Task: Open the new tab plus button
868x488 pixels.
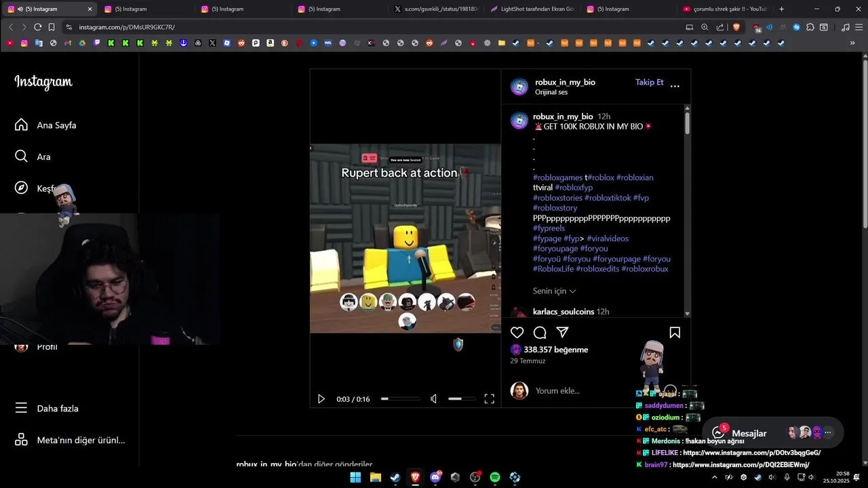Action: pos(782,9)
